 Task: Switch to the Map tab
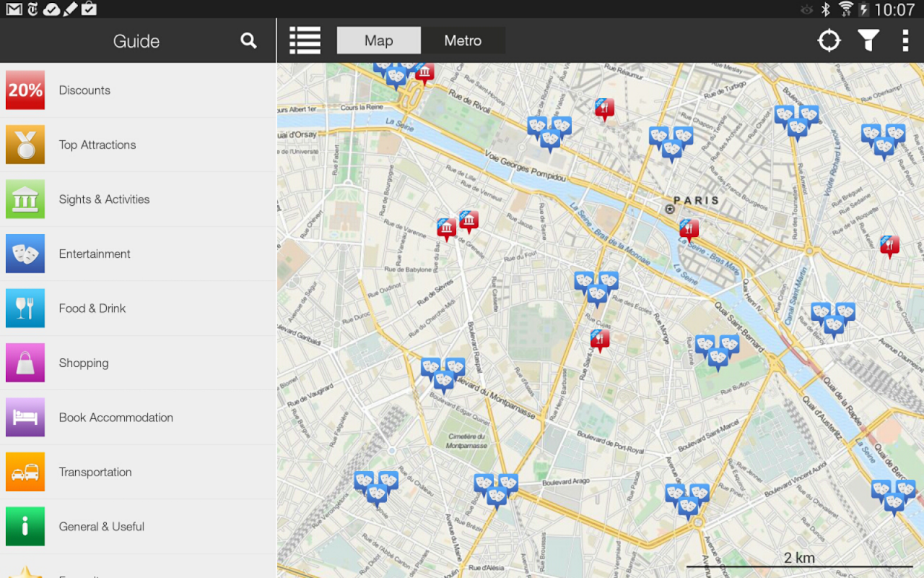click(378, 40)
